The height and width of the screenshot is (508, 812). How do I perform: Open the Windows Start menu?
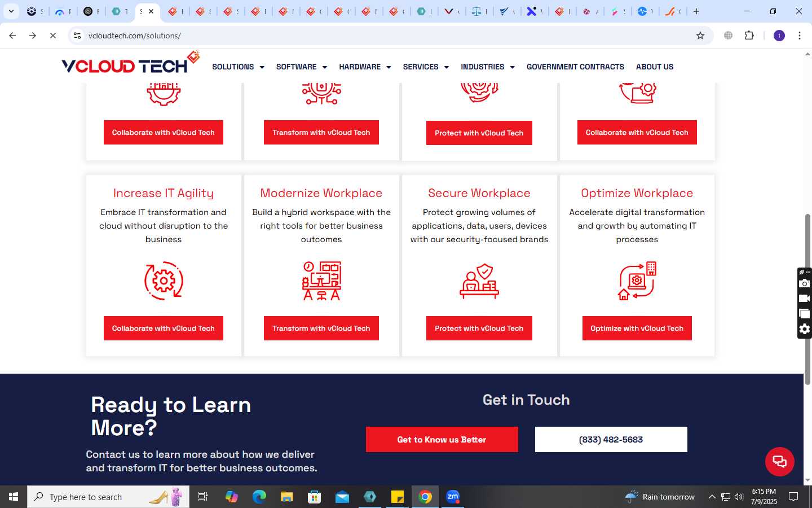pos(14,497)
